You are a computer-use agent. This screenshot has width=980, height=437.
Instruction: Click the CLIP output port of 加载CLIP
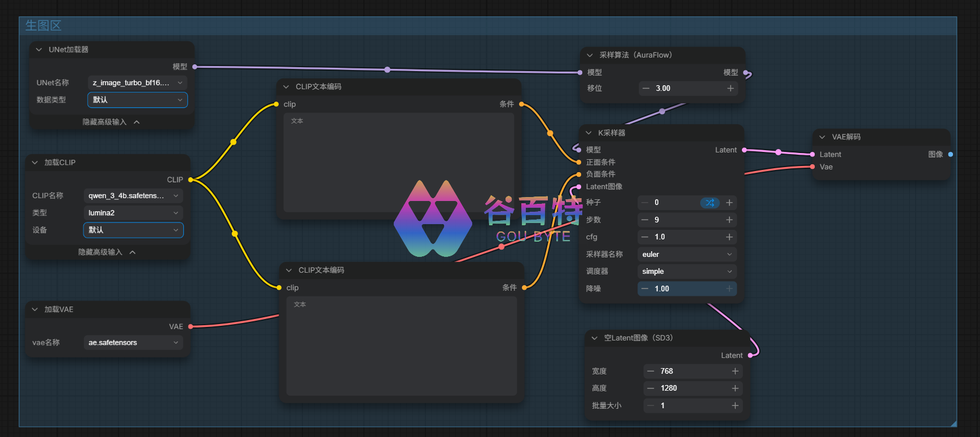point(191,180)
